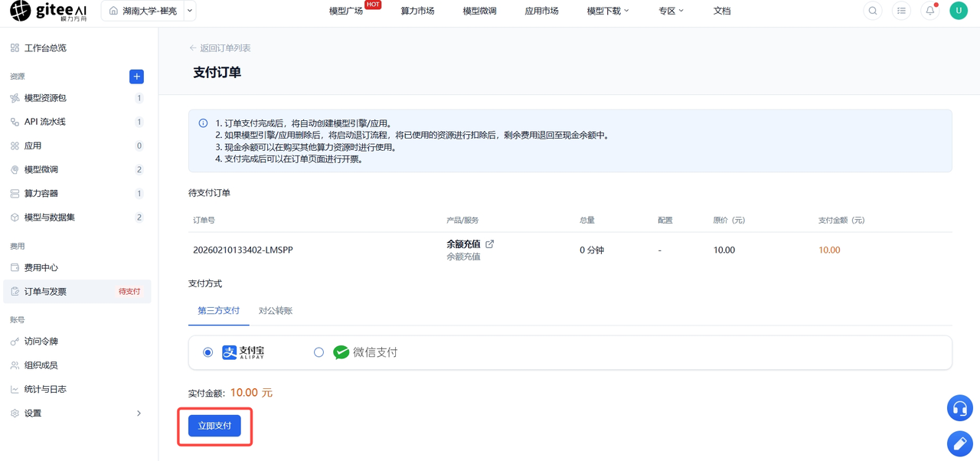The image size is (980, 461).
Task: Click the external link icon next to 余额充值
Action: (490, 244)
